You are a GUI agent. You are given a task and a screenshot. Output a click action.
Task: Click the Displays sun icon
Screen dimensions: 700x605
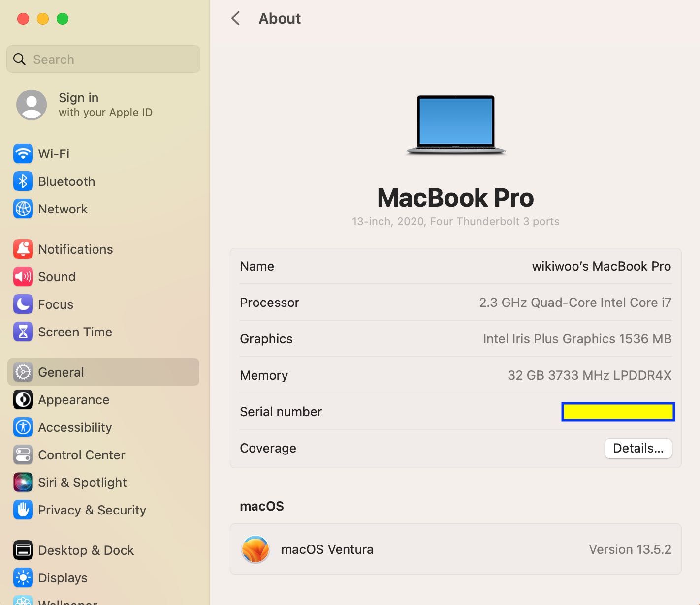pos(23,578)
